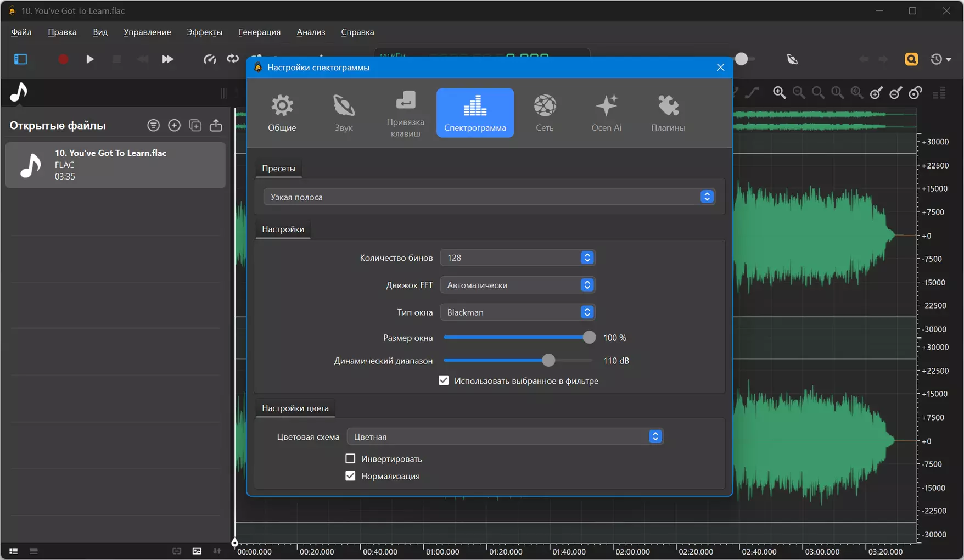Open the Анализ menu
The width and height of the screenshot is (964, 560).
pos(311,32)
